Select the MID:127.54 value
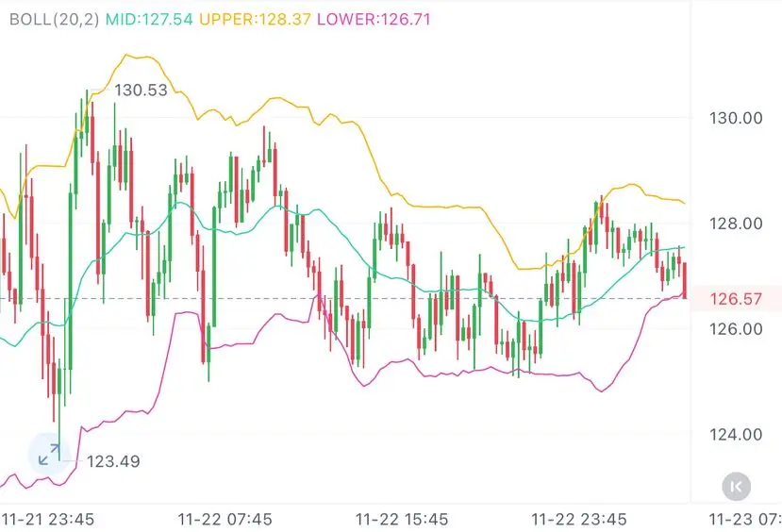This screenshot has height=532, width=782. click(x=149, y=20)
